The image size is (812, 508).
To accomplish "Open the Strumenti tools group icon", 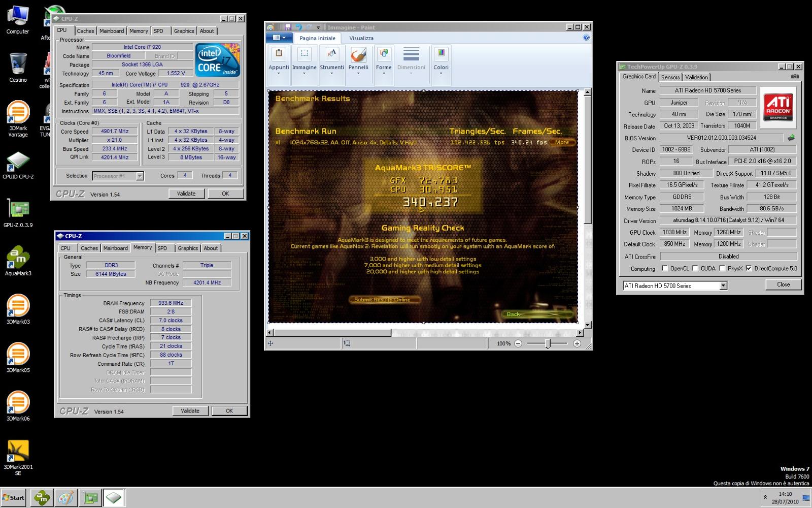I will point(332,54).
